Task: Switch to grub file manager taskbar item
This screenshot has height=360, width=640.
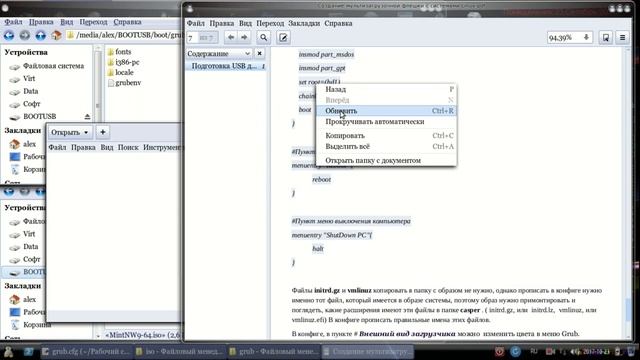Action: pos(273,351)
